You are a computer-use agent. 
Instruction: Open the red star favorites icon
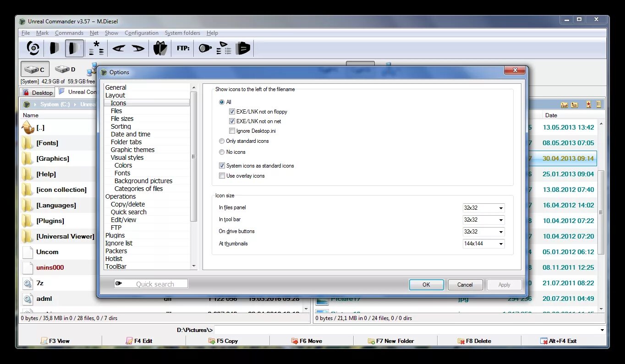click(589, 104)
